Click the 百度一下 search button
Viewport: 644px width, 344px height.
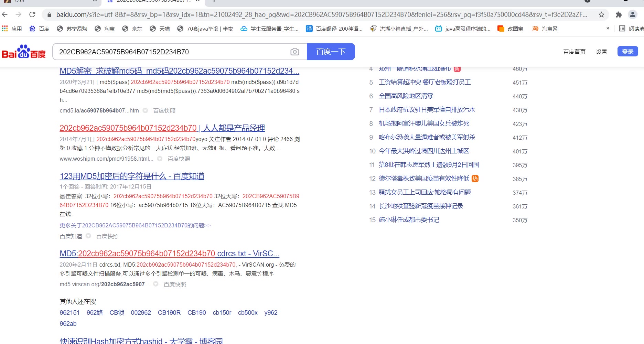coord(331,52)
